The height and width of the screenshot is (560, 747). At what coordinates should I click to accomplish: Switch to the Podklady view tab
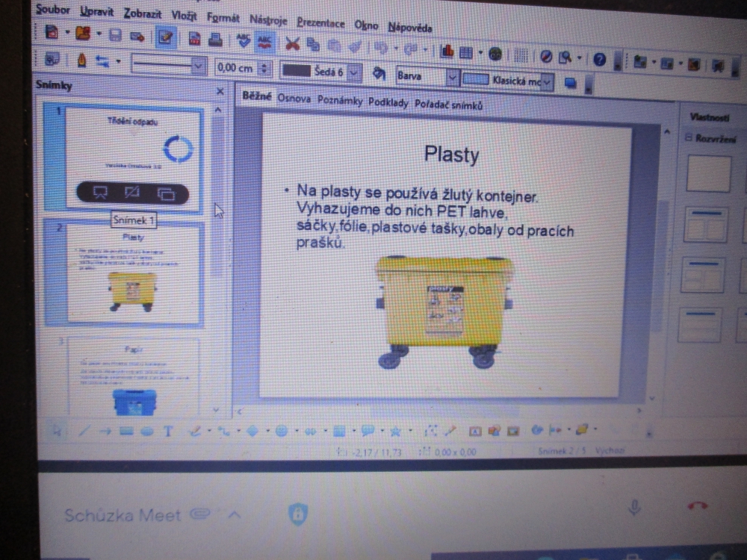click(388, 102)
